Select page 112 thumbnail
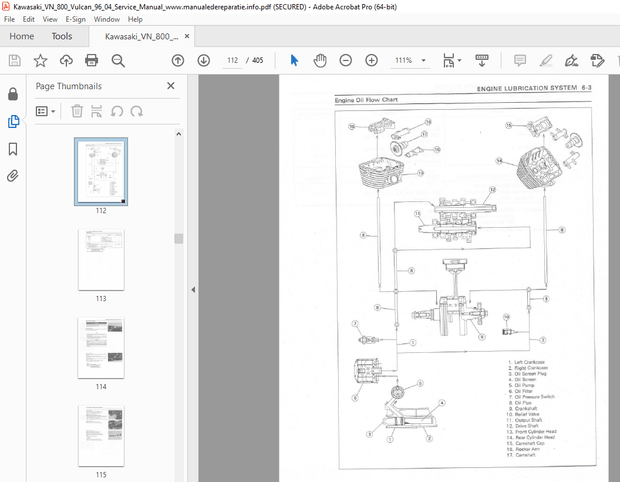This screenshot has width=620, height=482. click(101, 171)
